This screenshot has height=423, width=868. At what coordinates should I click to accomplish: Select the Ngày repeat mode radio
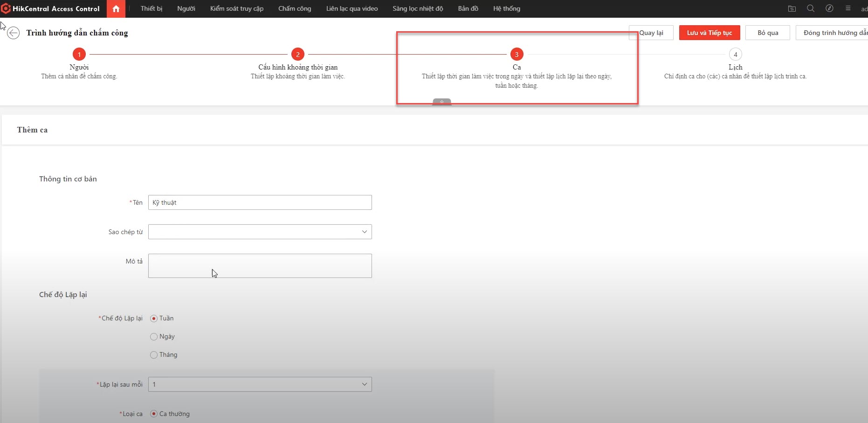point(154,337)
